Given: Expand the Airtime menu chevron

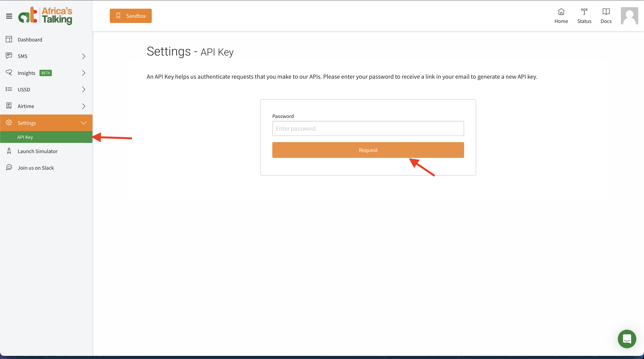Looking at the screenshot, I should [x=84, y=106].
